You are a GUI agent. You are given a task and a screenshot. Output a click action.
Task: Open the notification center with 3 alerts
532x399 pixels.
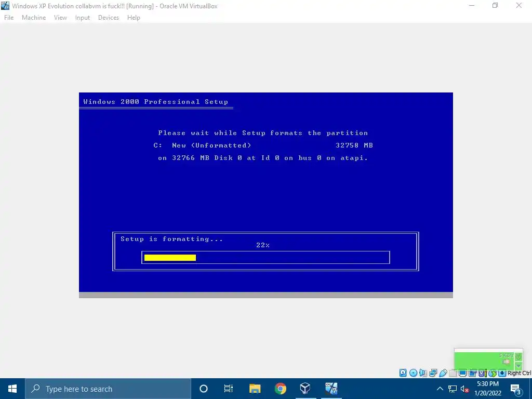[x=516, y=389]
